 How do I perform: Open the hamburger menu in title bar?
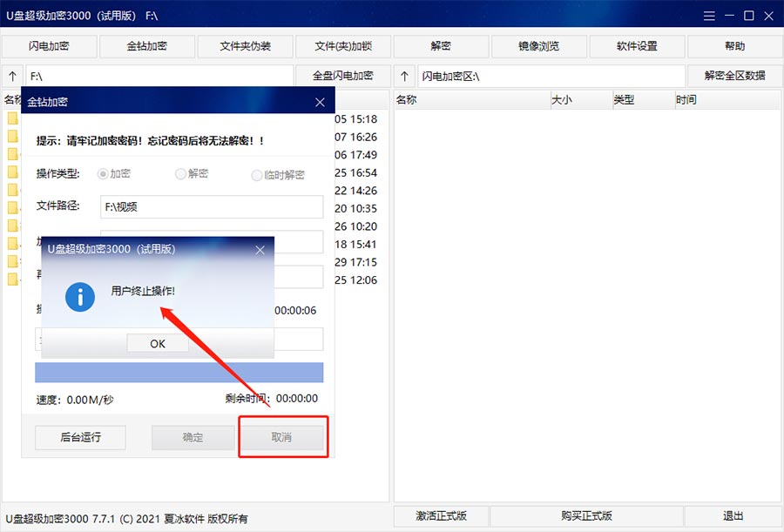click(x=709, y=16)
